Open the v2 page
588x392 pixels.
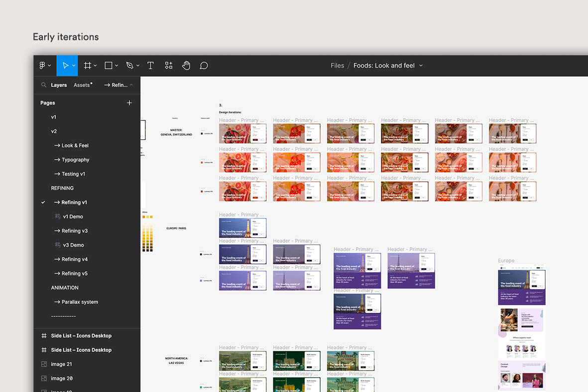click(x=54, y=131)
